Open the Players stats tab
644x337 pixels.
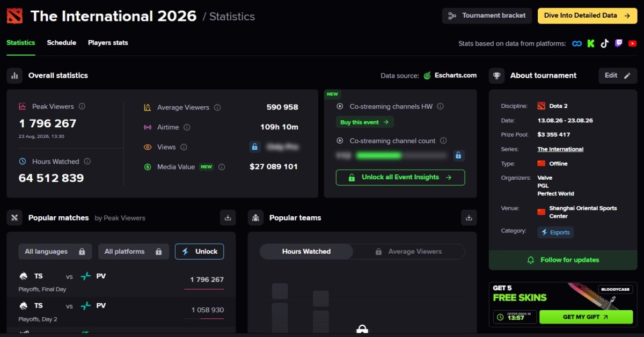tap(108, 43)
